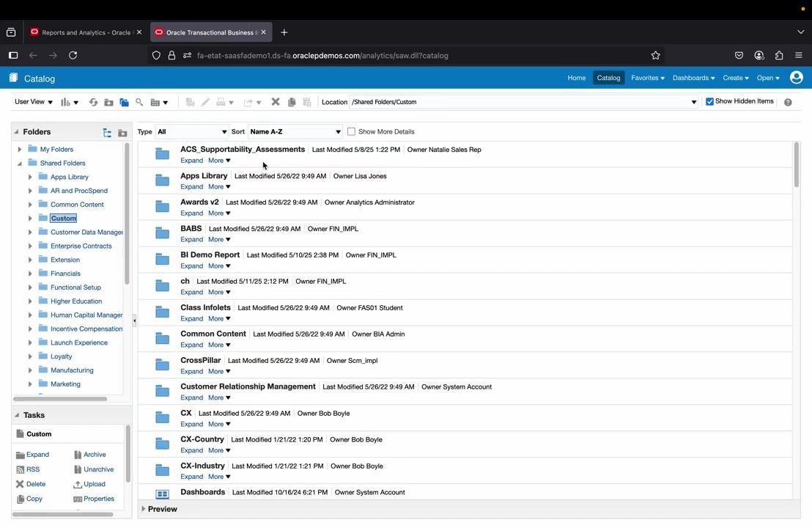Switch to Reports and Analytics browser tab
Viewport: 812px width, 528px height.
click(86, 32)
